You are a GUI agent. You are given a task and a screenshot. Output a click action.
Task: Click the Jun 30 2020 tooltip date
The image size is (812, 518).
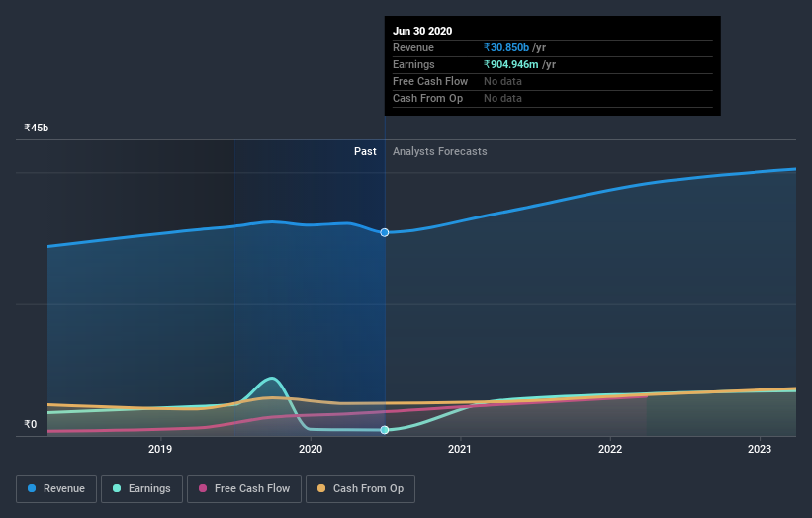tap(422, 31)
